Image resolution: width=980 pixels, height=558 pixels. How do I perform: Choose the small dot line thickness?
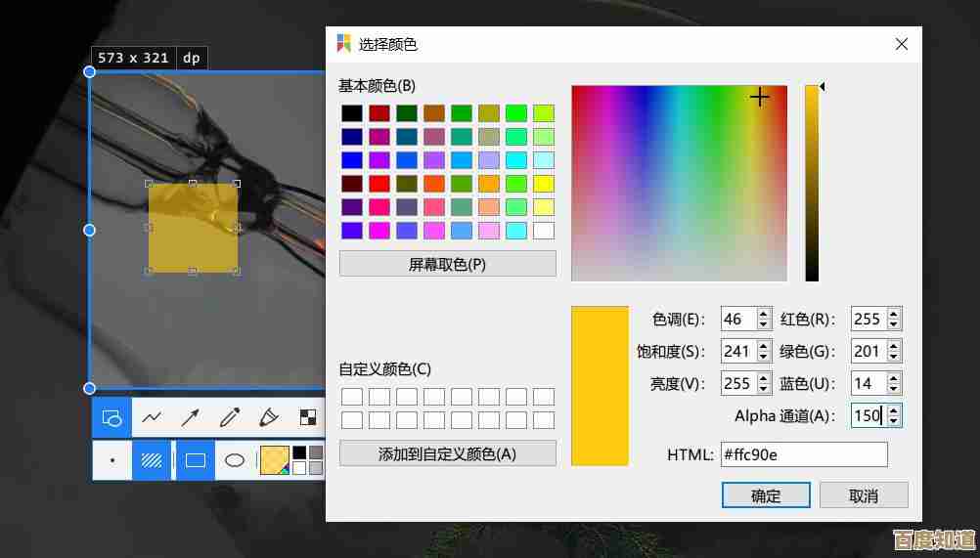(112, 460)
